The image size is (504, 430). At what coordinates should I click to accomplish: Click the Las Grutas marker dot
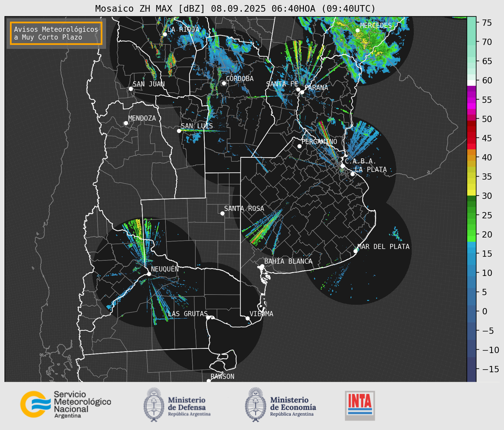click(208, 318)
